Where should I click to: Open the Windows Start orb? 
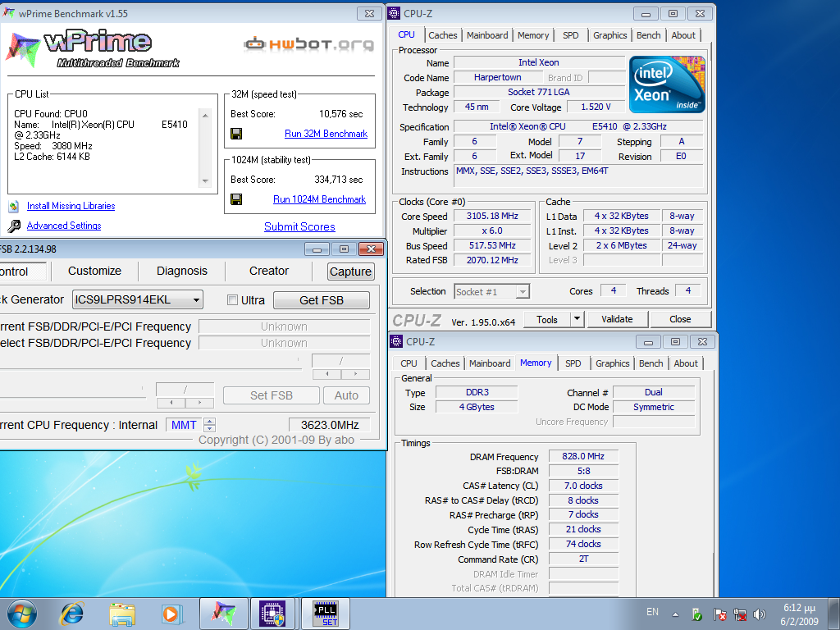[x=22, y=614]
